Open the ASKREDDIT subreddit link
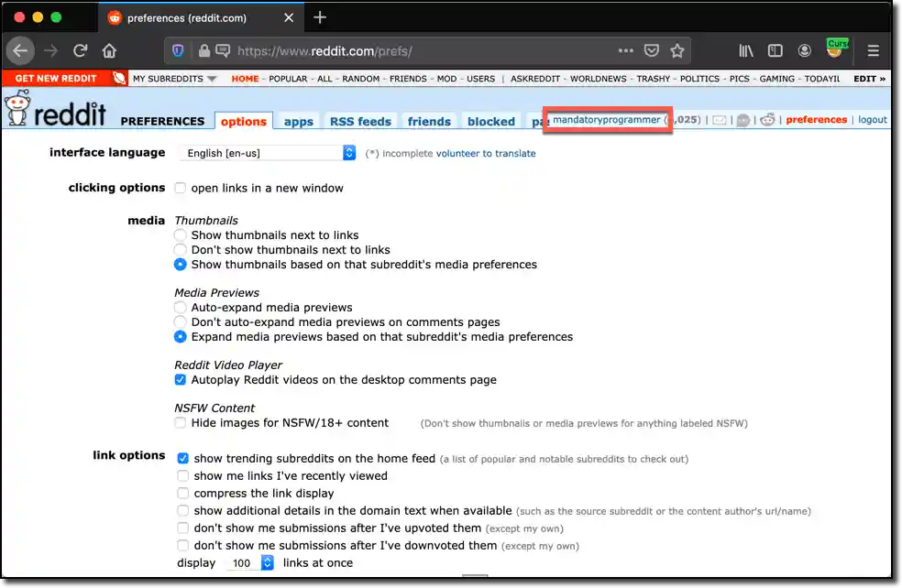The image size is (902, 588). click(x=535, y=79)
